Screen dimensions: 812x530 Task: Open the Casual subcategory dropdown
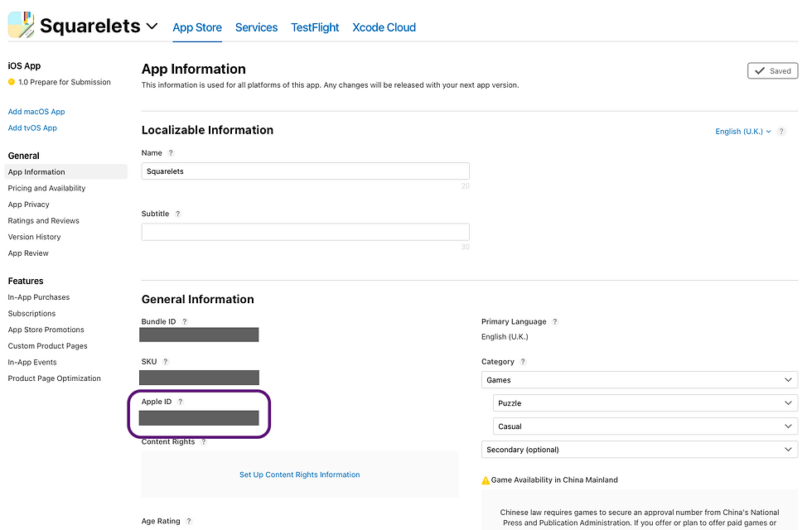(x=645, y=426)
